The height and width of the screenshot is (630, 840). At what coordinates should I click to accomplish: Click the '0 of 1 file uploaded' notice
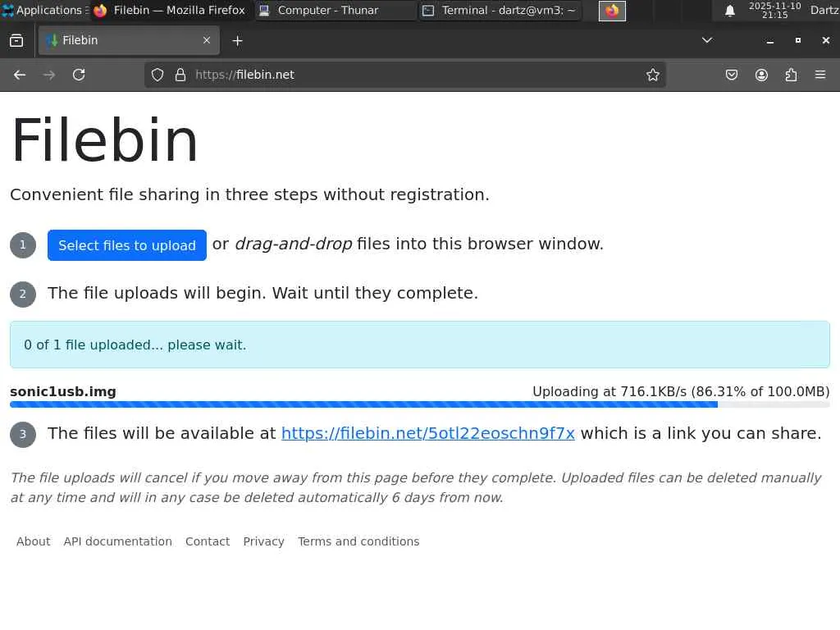click(x=420, y=345)
